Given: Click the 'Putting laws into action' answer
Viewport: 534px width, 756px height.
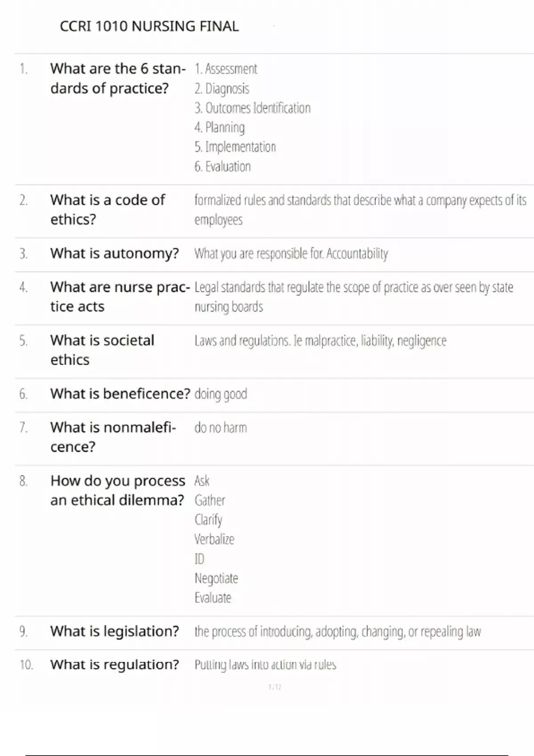Looking at the screenshot, I should point(265,665).
